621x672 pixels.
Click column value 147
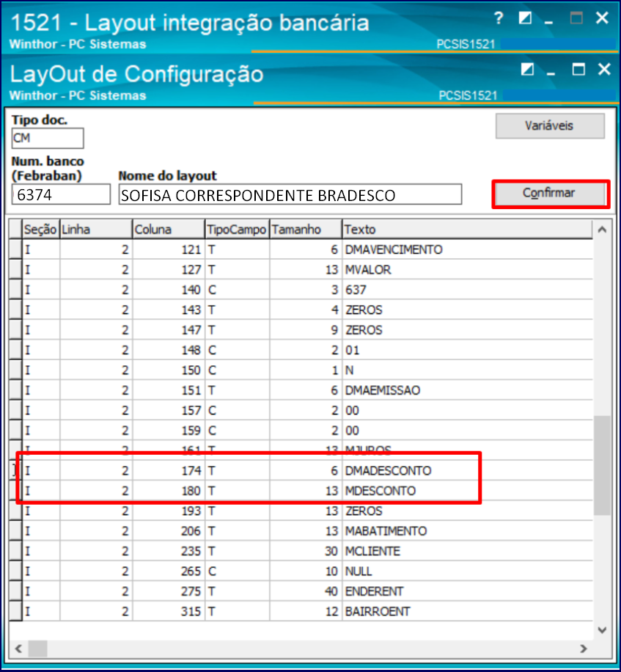pyautogui.click(x=169, y=330)
